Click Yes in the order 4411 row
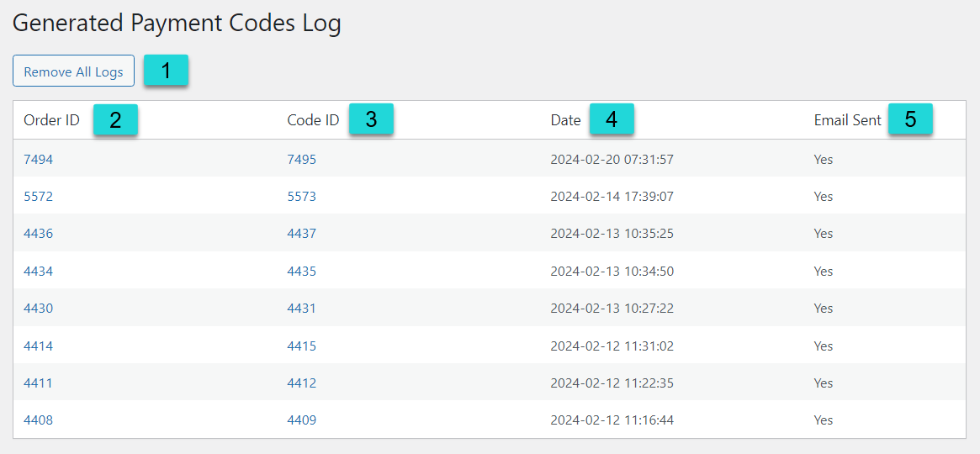 (x=824, y=383)
